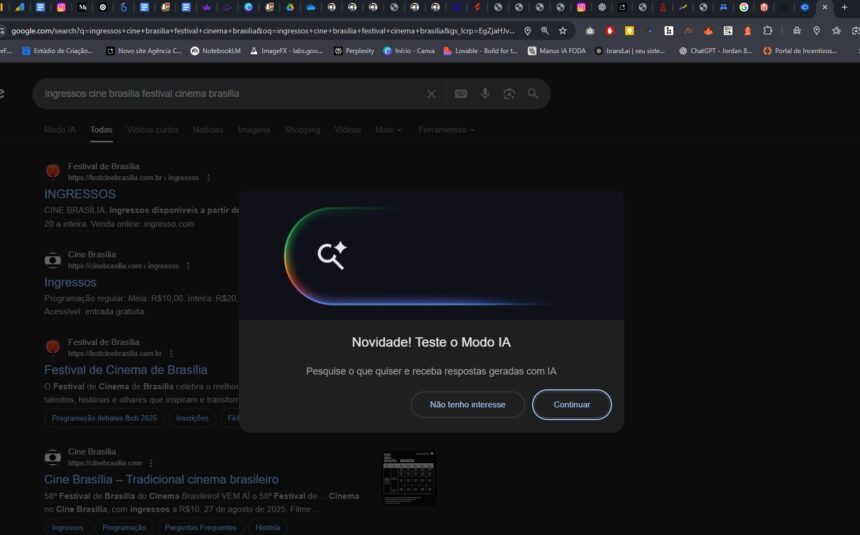Viewport: 860px width, 535px height.
Task: Open ChatGPT - Jordan bookmark
Action: 715,51
